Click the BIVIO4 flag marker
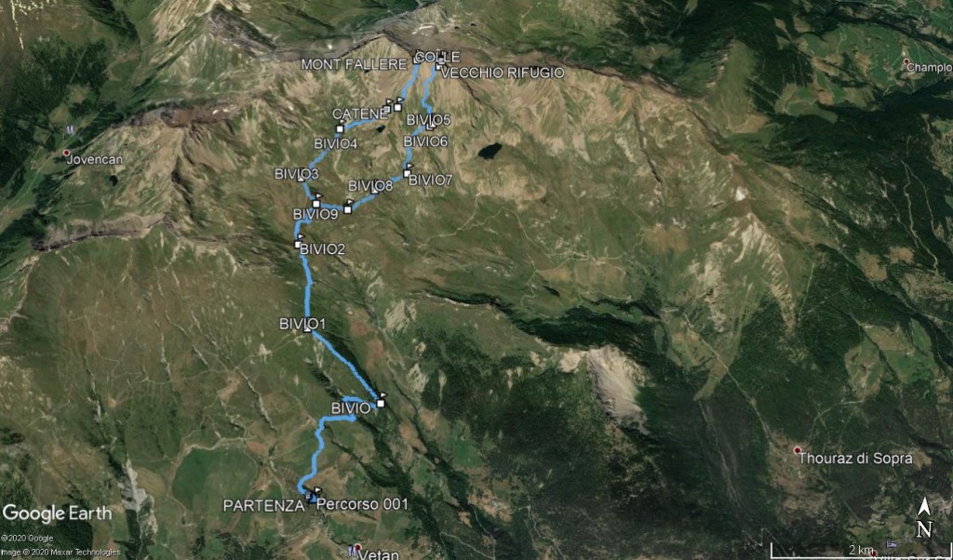 [x=341, y=127]
